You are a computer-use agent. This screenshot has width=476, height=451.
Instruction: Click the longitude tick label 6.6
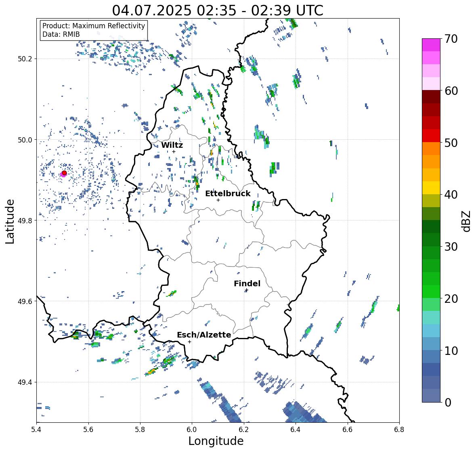point(347,430)
